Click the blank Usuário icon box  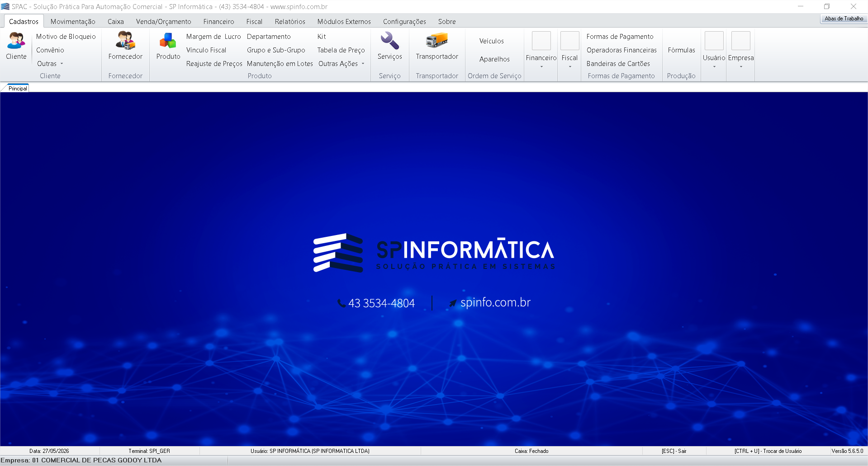tap(714, 41)
